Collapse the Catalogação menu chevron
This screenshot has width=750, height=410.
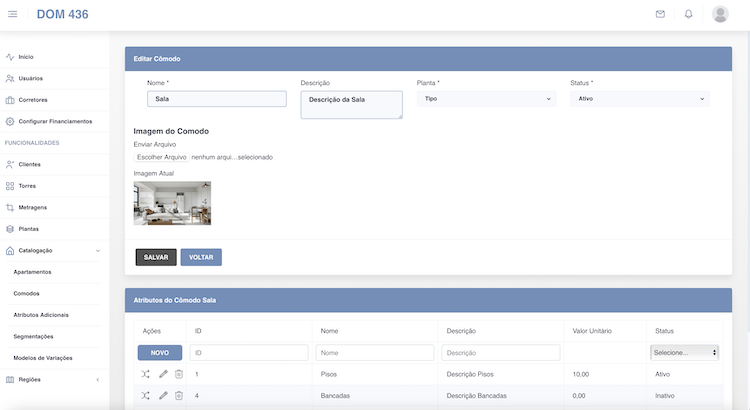click(98, 251)
